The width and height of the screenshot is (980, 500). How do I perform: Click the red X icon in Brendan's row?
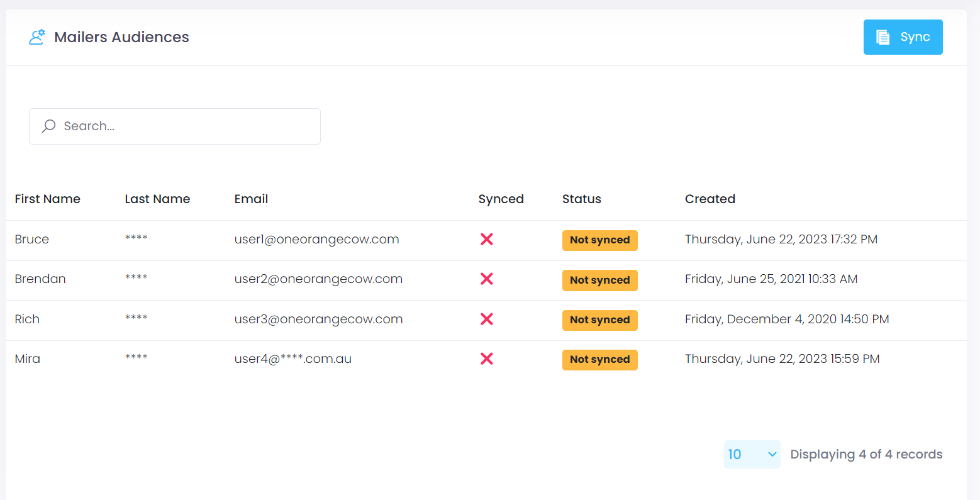pos(486,279)
